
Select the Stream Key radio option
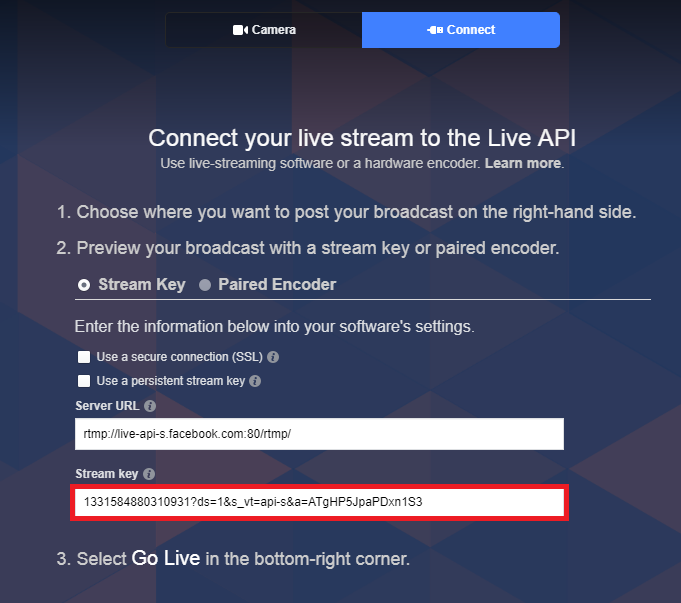(x=84, y=285)
